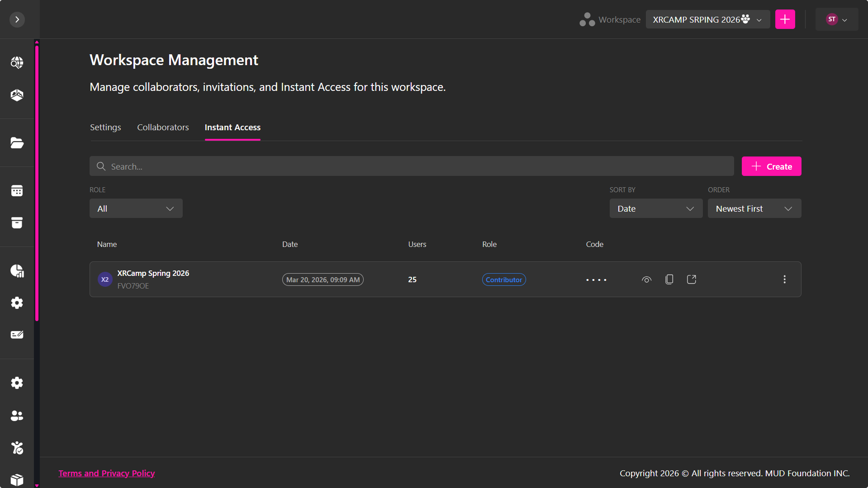The image size is (868, 488).
Task: Expand the left sidebar with arrow button
Action: click(17, 19)
